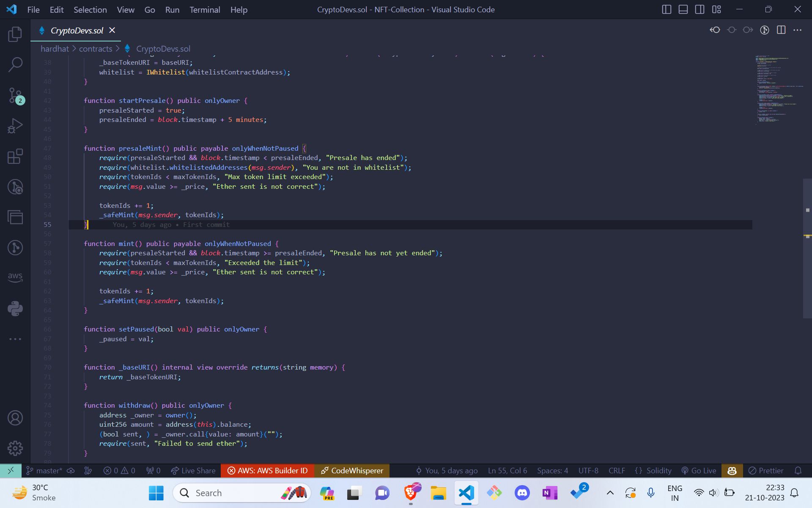This screenshot has height=508, width=812.
Task: Toggle the error and warning count indicator
Action: (120, 471)
